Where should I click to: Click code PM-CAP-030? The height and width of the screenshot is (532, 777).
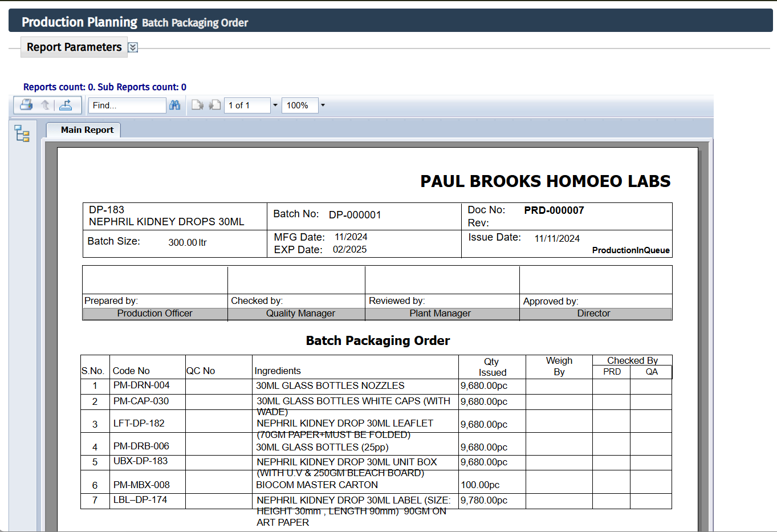click(141, 401)
